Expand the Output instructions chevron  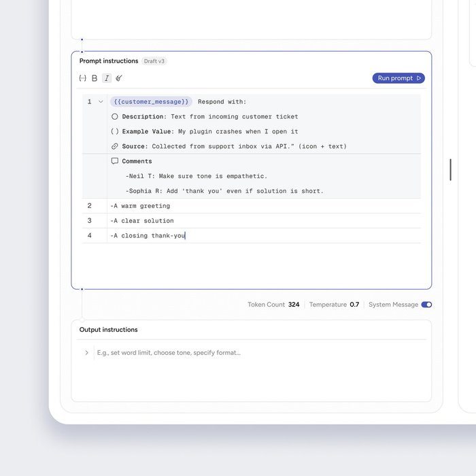(87, 352)
